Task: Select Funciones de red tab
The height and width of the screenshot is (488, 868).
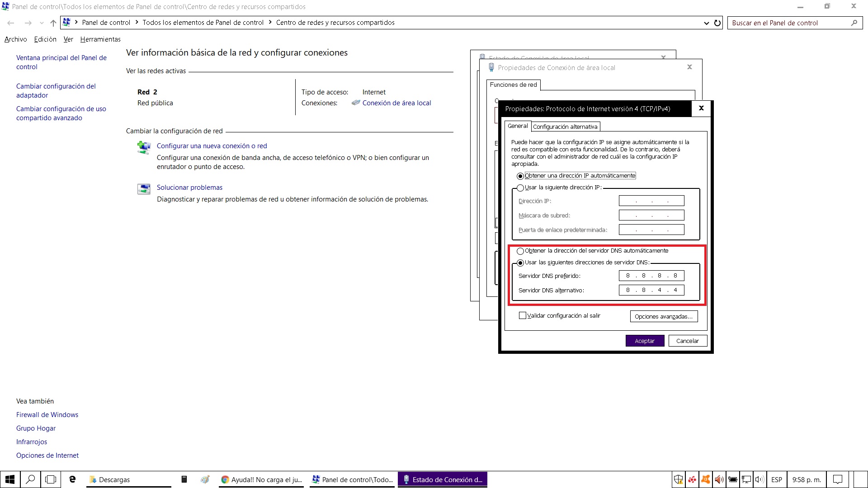Action: (514, 85)
